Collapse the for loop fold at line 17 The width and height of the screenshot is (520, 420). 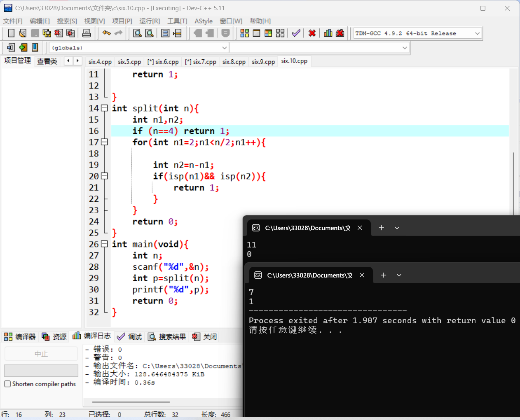104,142
